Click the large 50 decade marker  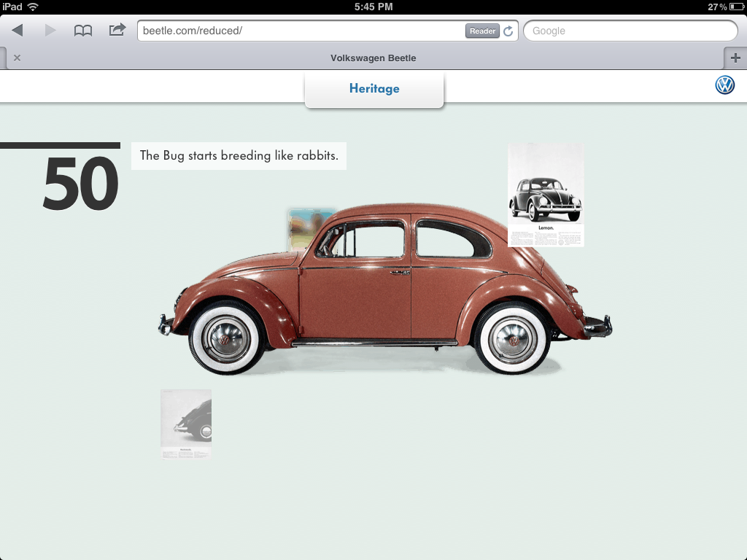click(80, 184)
